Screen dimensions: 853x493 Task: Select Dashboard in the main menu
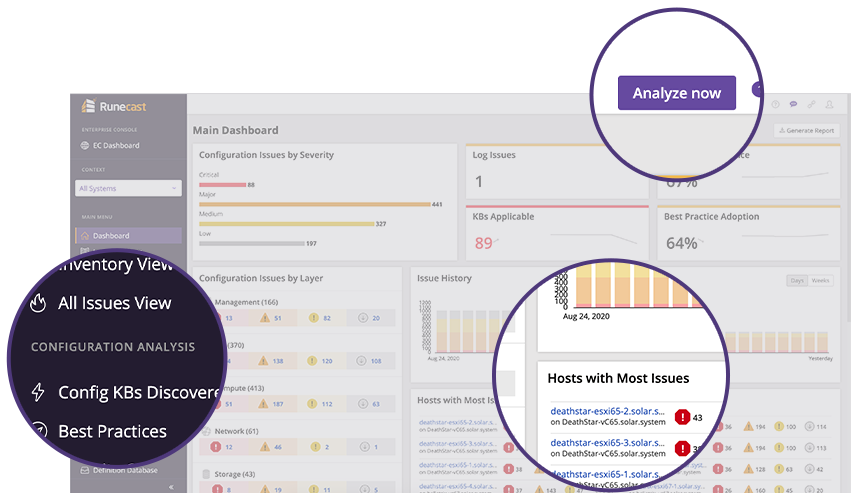point(128,236)
